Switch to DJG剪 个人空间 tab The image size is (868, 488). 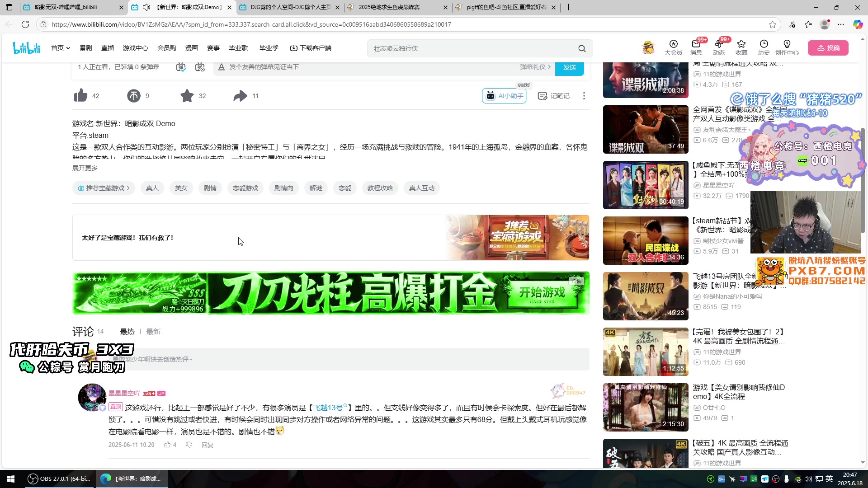(x=290, y=7)
